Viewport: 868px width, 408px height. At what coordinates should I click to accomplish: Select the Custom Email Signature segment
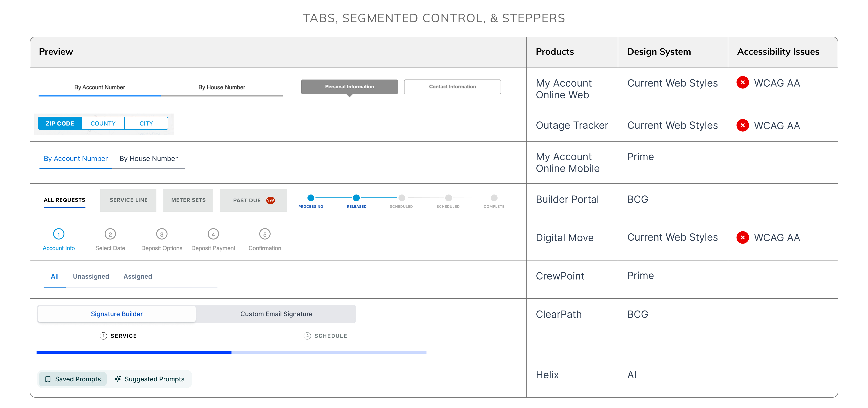276,314
